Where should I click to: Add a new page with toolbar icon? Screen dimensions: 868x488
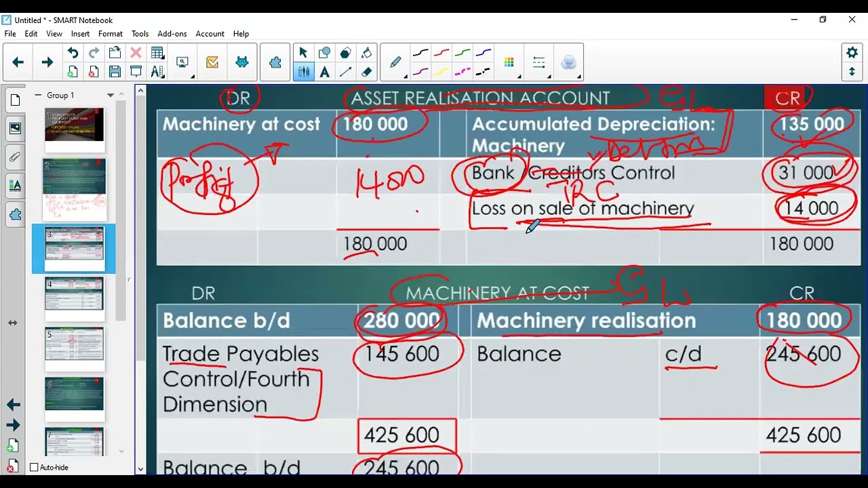tap(73, 72)
